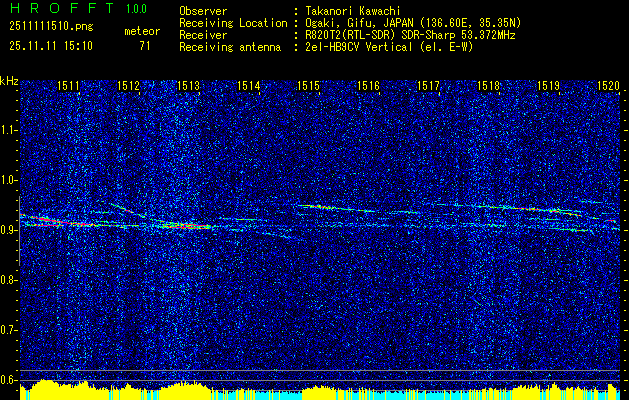
Task: Click the 1516 time marker
Action: pyautogui.click(x=369, y=85)
